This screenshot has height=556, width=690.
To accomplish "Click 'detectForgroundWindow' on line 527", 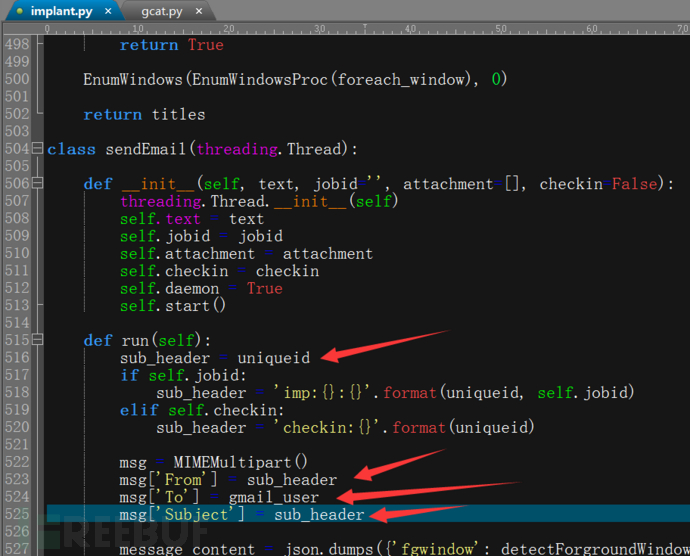I will coord(595,549).
